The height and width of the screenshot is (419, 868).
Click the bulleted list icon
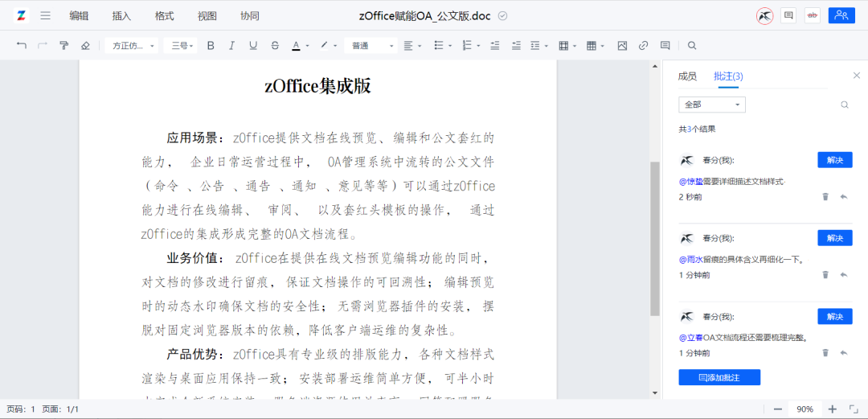point(439,46)
